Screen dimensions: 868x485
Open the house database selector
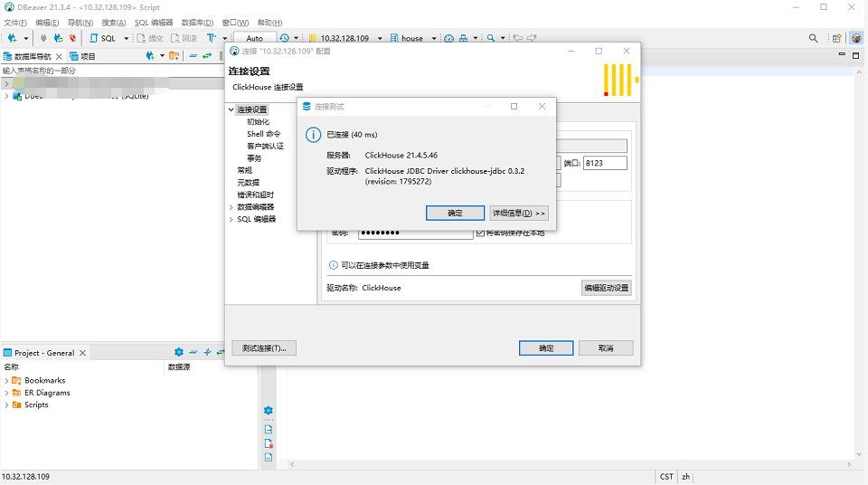point(412,38)
